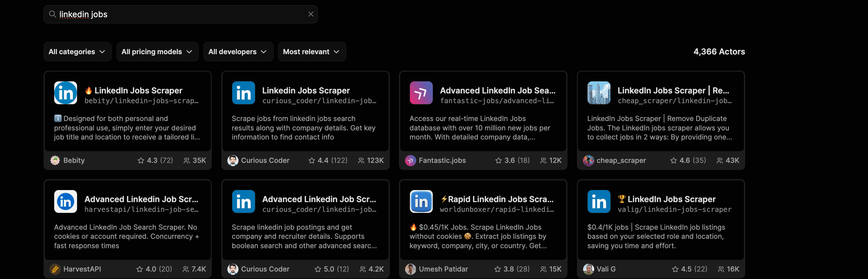Click the users icon beside 35K
This screenshot has width=868, height=279.
click(186, 161)
